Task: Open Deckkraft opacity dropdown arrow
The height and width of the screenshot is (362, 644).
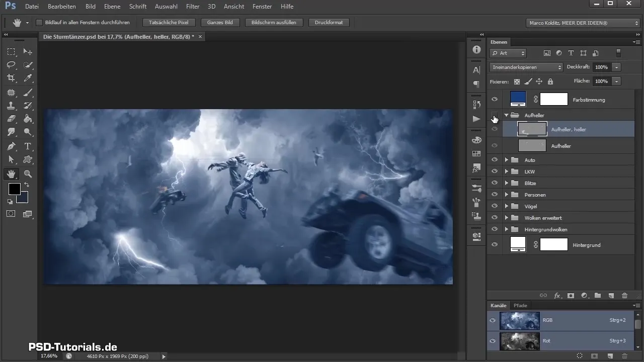Action: [616, 67]
